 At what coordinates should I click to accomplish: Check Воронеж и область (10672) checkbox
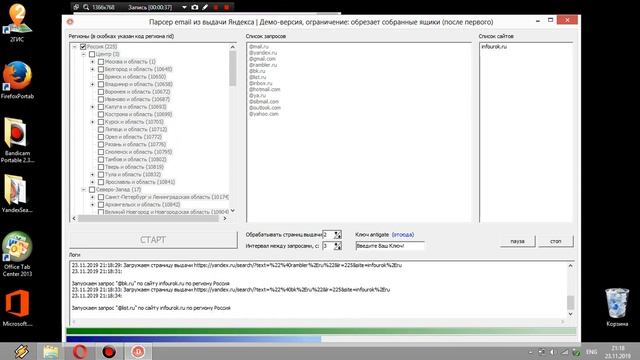tap(101, 92)
